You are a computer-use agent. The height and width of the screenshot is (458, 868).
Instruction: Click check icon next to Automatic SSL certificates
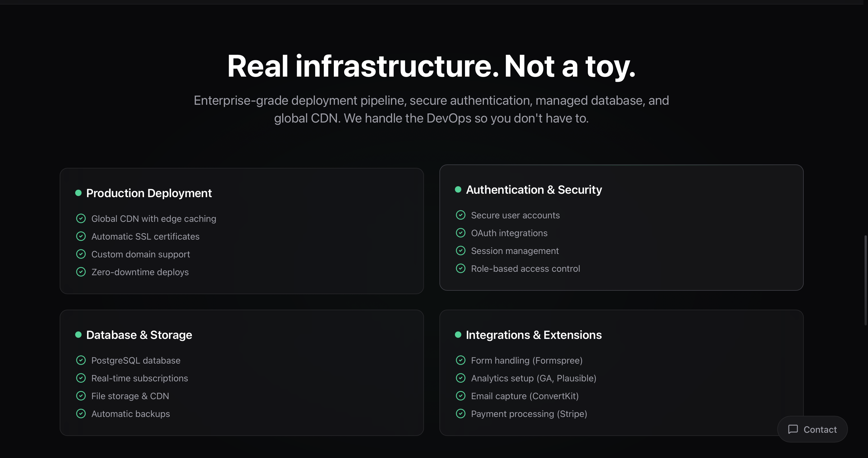click(x=81, y=236)
